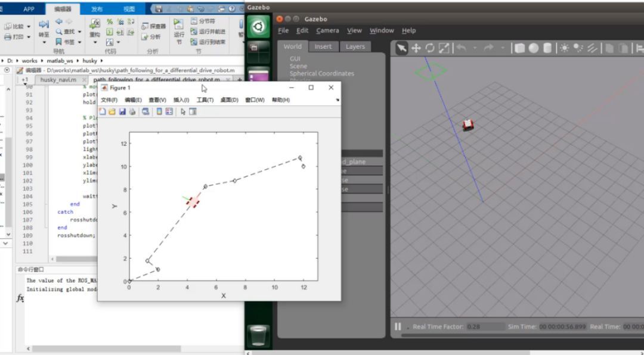Screen dimensions: 644x355
Task: Open Ubuntu dash search icon
Action: [x=258, y=27]
